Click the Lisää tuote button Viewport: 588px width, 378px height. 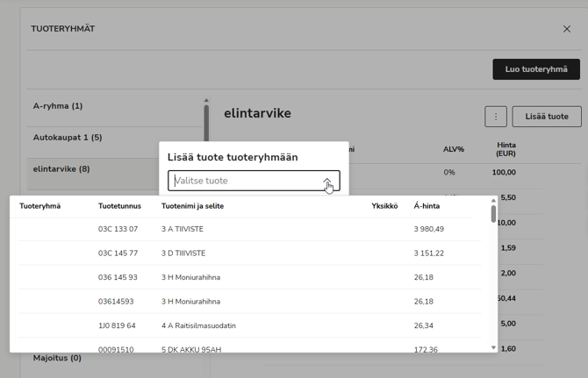point(546,117)
